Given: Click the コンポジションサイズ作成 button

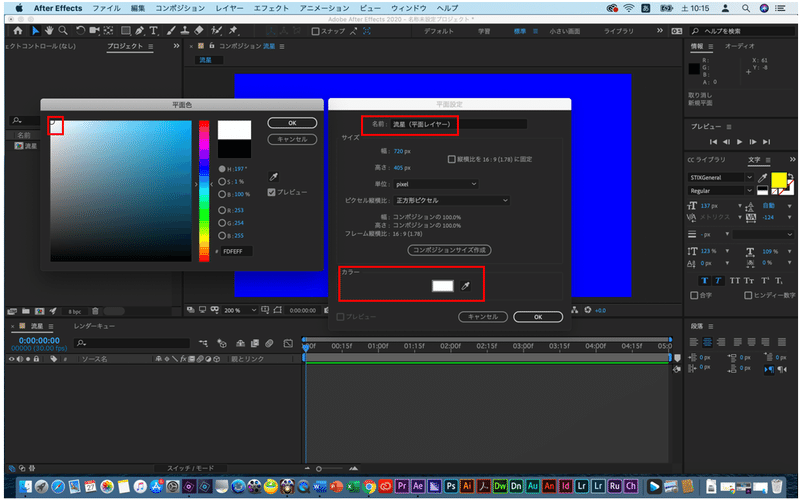Looking at the screenshot, I should [x=449, y=250].
